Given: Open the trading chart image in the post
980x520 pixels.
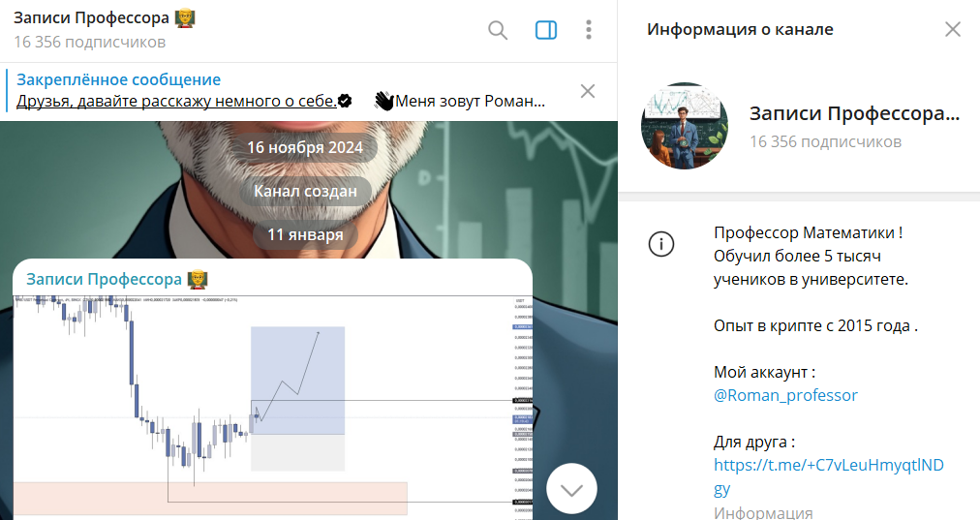Looking at the screenshot, I should [x=272, y=408].
